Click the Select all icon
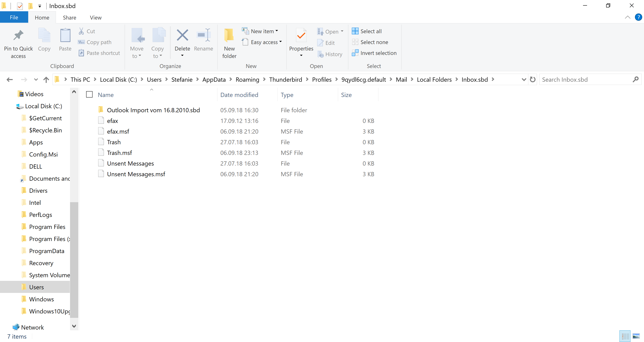 coord(355,31)
